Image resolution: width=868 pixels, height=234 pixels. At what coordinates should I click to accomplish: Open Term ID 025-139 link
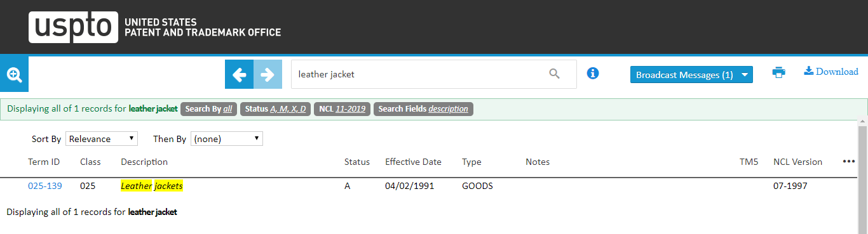(45, 186)
